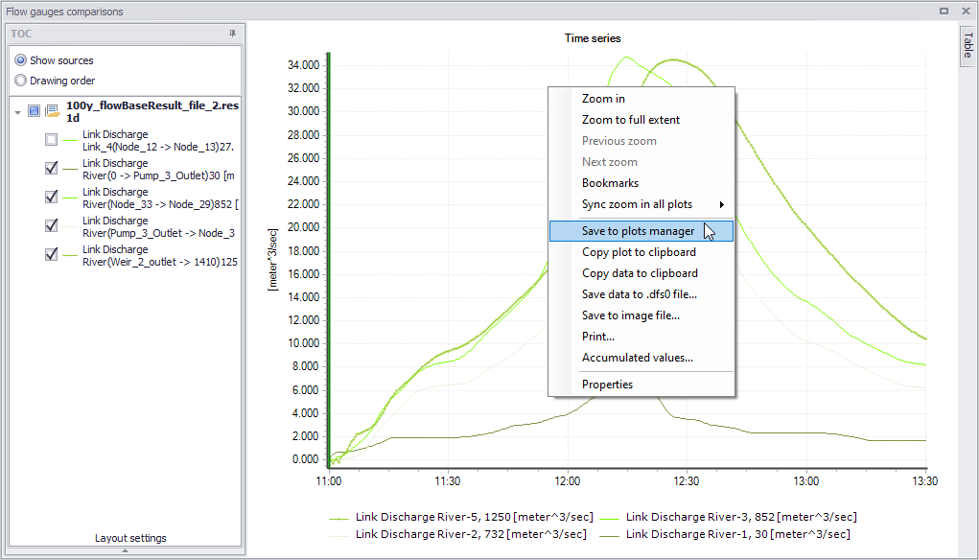Uncheck River(Node_33 -> Node_29)852 series
Image resolution: width=979 pixels, height=560 pixels.
[51, 197]
